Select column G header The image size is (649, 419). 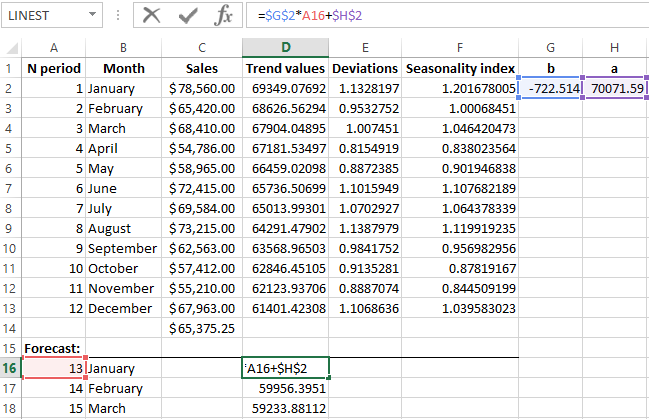[550, 48]
